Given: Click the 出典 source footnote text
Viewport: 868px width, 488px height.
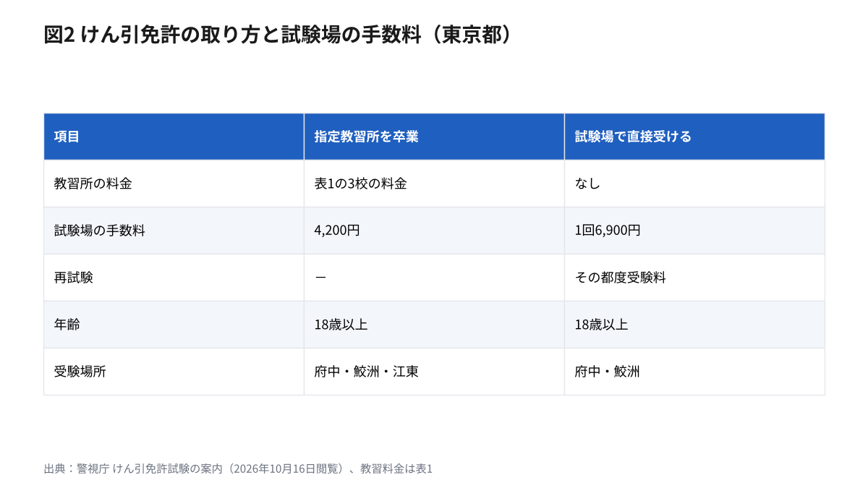Looking at the screenshot, I should [x=238, y=468].
